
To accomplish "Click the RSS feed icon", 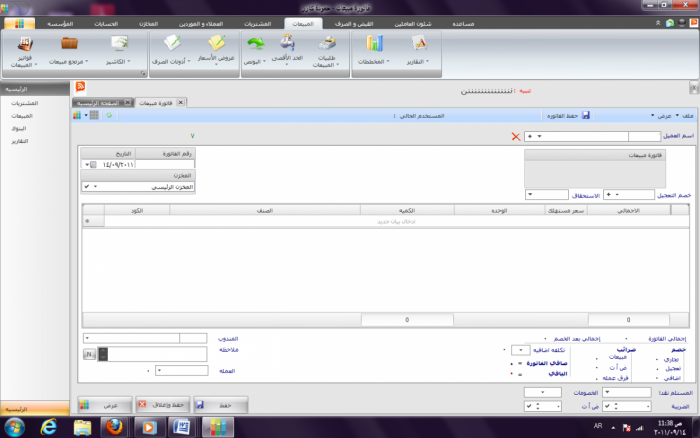I will (80, 89).
